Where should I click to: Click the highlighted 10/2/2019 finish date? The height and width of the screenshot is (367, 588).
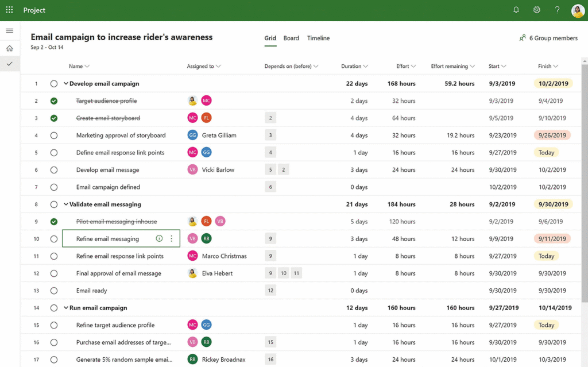[553, 83]
